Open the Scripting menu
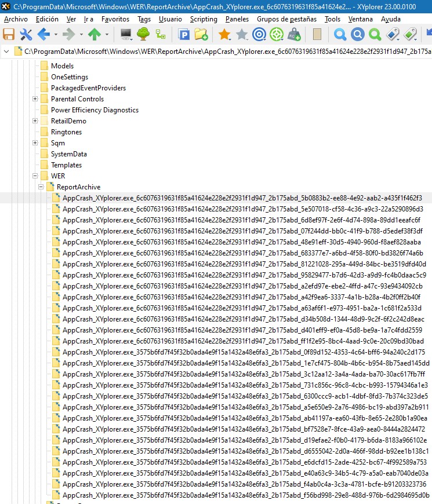 204,19
